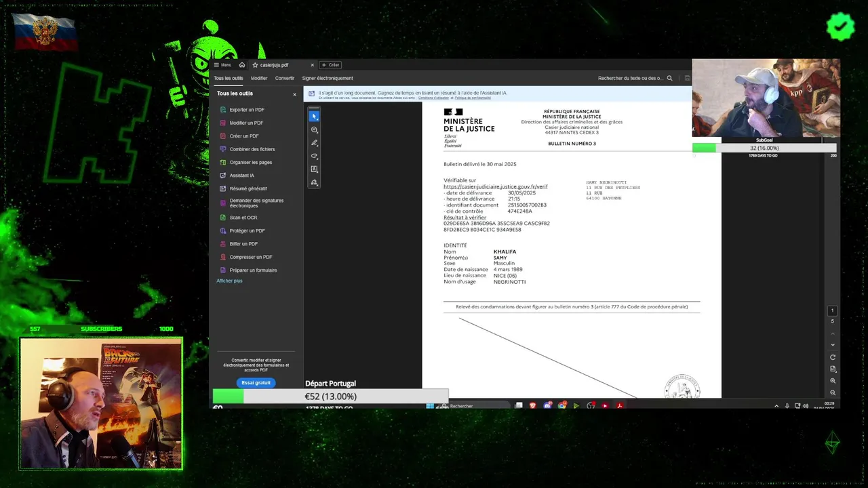This screenshot has height=488, width=868.
Task: Open the Conditions d'utilisation link in banner
Action: (433, 98)
